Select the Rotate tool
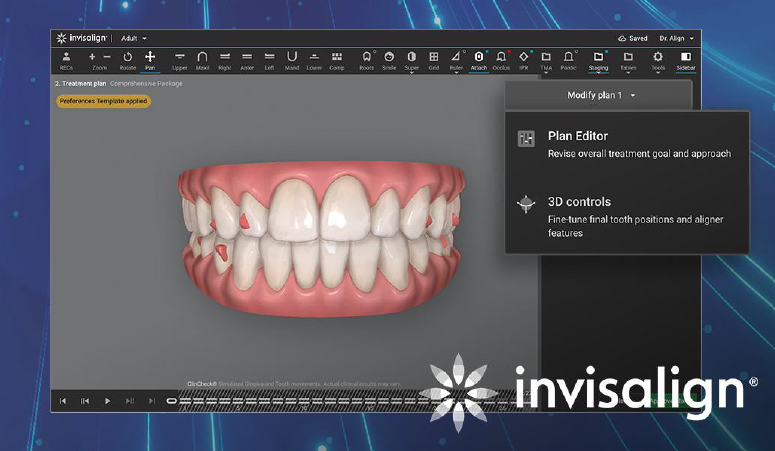775x451 pixels. click(128, 61)
